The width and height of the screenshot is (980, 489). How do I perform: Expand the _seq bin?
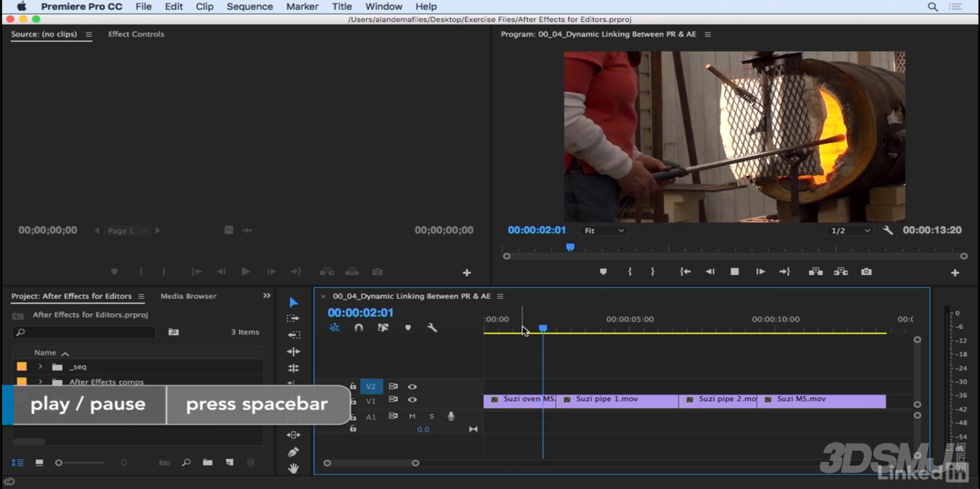(x=40, y=367)
